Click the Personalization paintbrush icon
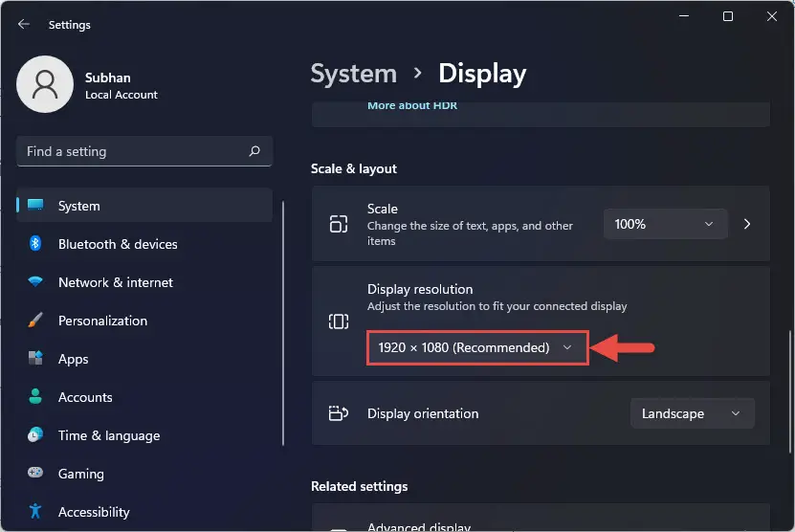The width and height of the screenshot is (795, 532). (35, 320)
